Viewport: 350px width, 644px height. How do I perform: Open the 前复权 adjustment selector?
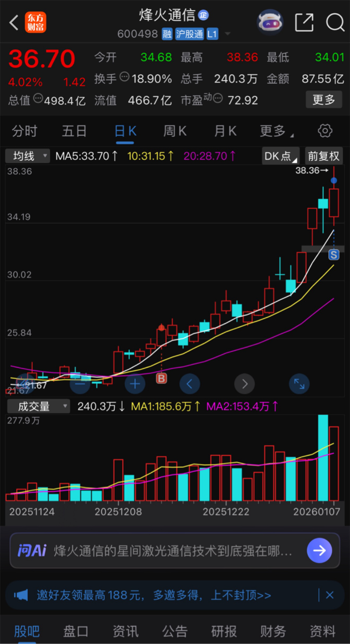coord(324,156)
